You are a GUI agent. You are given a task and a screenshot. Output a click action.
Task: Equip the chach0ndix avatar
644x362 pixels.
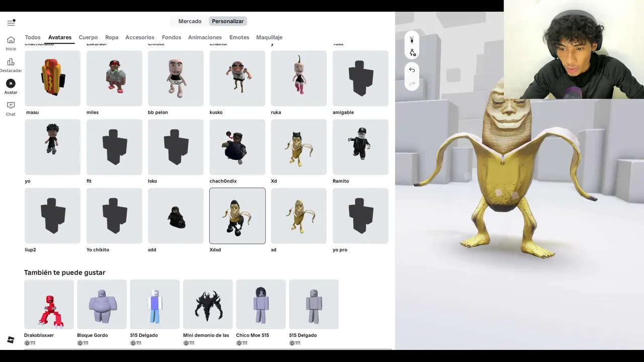237,147
